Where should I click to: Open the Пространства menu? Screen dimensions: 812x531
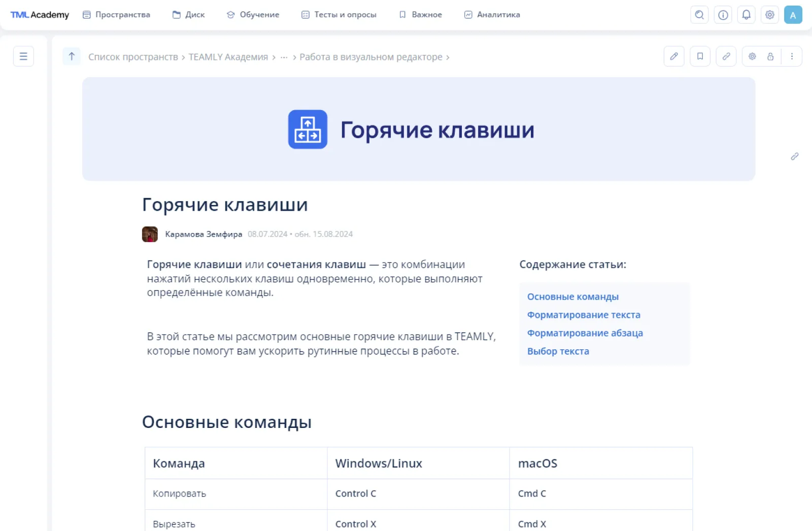116,15
